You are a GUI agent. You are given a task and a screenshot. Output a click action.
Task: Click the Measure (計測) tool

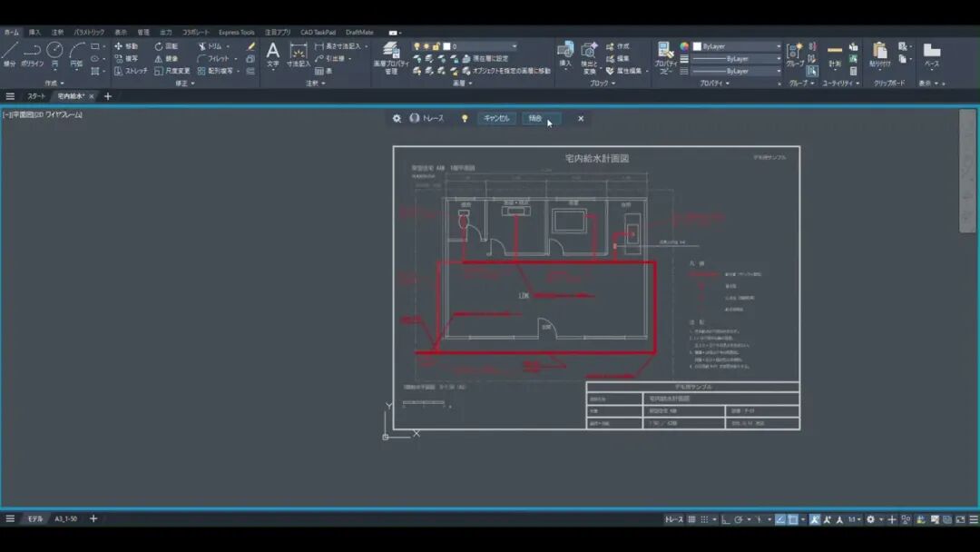coord(835,54)
